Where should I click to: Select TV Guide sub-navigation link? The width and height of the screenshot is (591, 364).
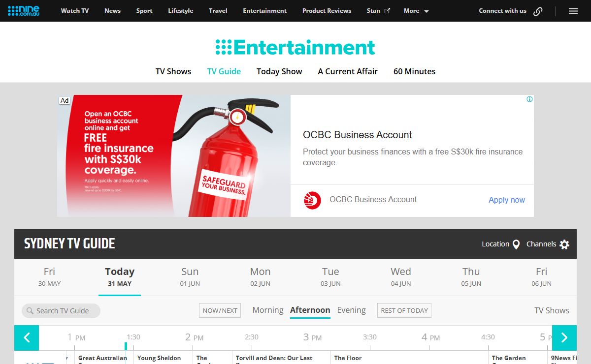click(x=224, y=71)
